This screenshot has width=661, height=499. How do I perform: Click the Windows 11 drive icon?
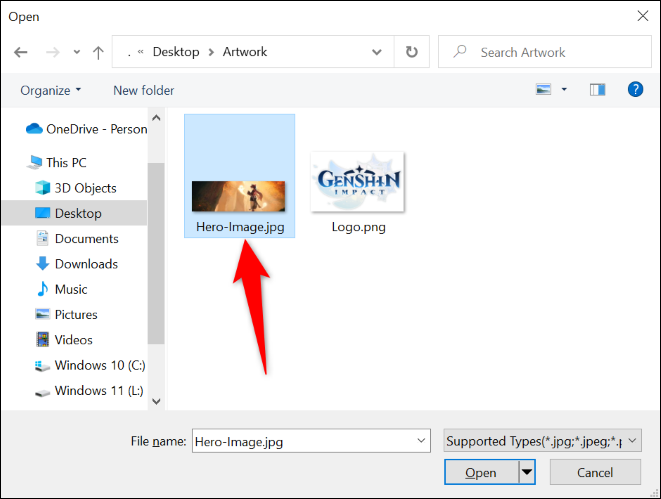tap(42, 393)
